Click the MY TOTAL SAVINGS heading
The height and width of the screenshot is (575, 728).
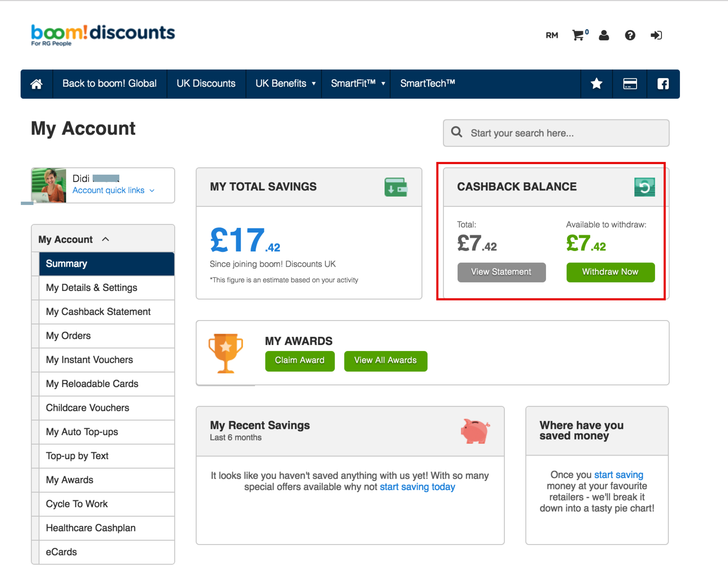click(263, 187)
